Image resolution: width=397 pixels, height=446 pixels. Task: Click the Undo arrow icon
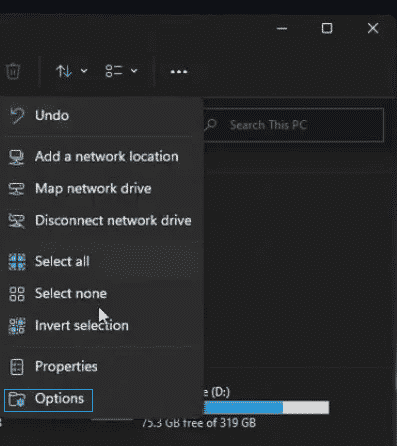[17, 115]
